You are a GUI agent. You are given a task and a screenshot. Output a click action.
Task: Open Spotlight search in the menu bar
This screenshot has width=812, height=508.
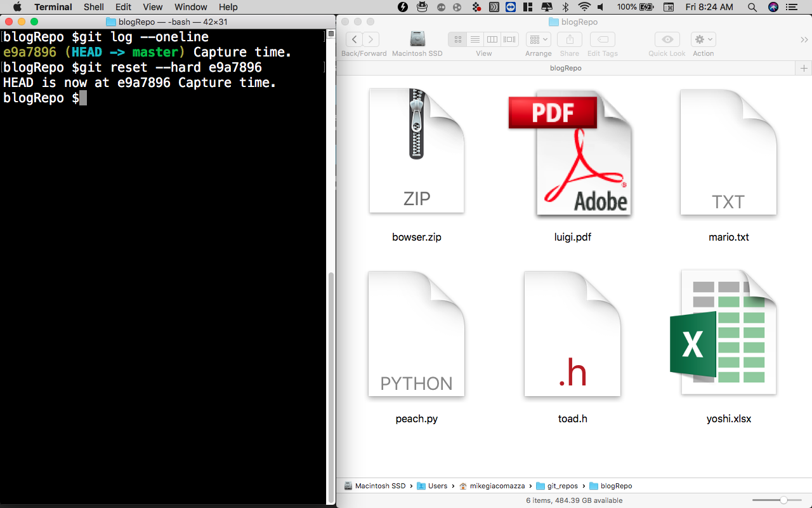coord(752,7)
